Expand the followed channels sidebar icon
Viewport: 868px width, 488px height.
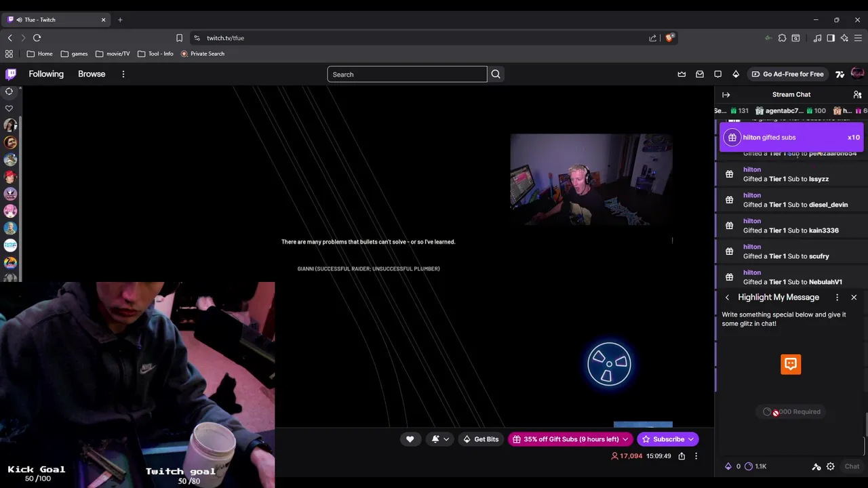9,91
